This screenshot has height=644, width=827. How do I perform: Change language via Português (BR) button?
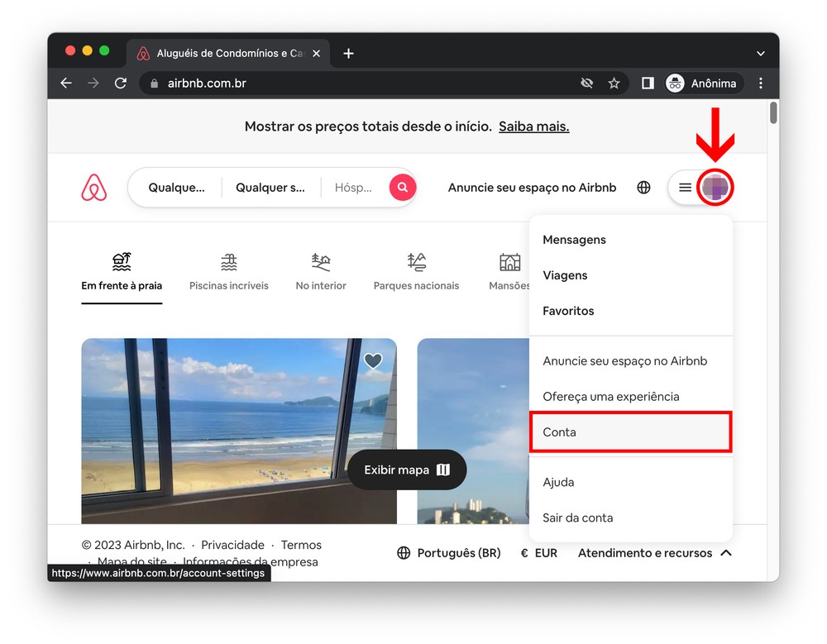tap(448, 553)
